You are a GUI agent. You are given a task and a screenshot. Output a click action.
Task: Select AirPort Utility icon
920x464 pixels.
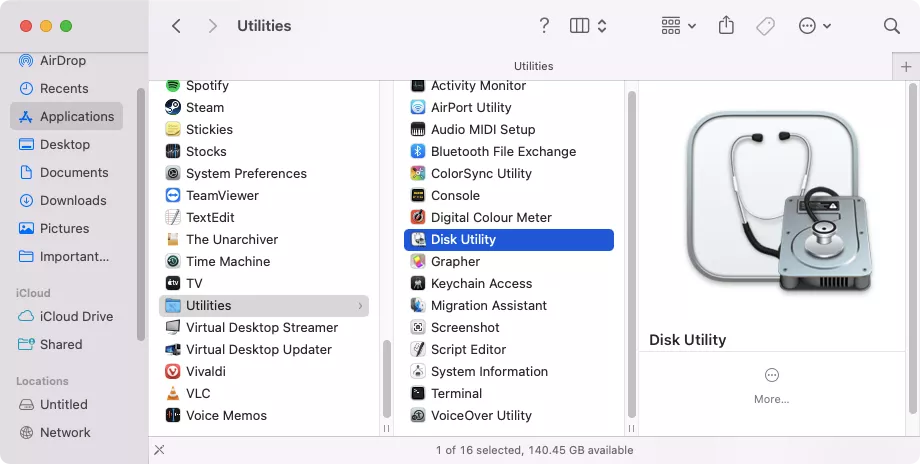coord(418,107)
